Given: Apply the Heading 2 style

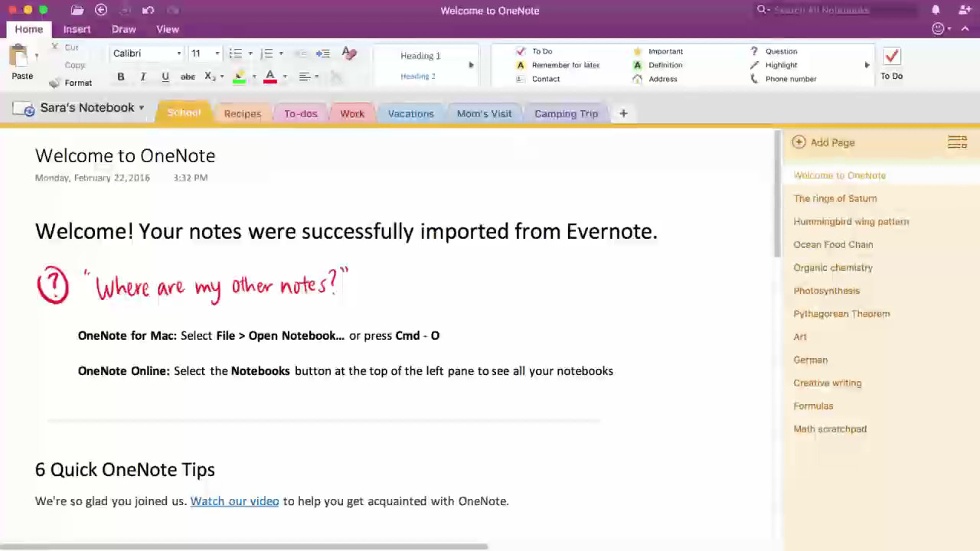Looking at the screenshot, I should [418, 77].
